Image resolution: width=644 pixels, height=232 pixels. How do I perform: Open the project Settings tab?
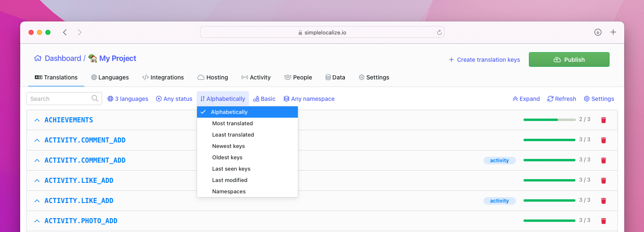coord(374,77)
